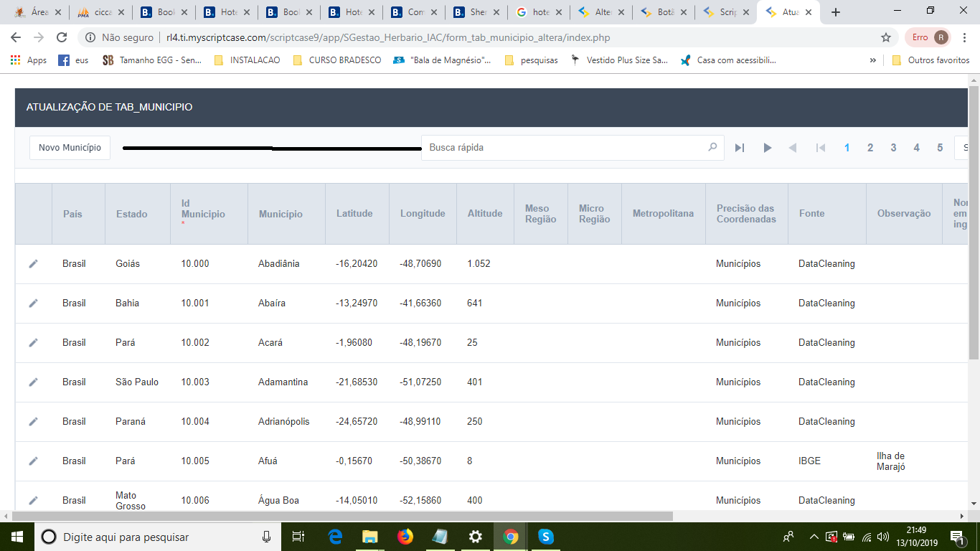Jump to page 5 of results
The height and width of the screenshot is (551, 980).
click(x=940, y=148)
